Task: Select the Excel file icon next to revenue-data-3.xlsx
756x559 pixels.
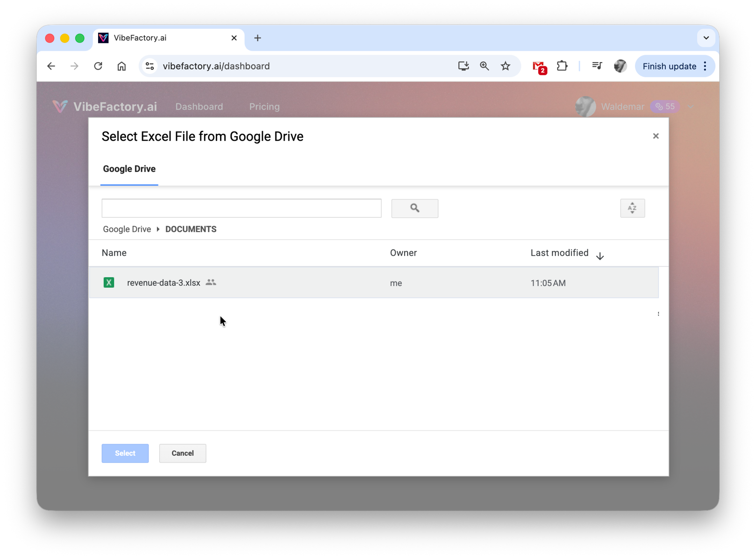Action: click(x=109, y=283)
